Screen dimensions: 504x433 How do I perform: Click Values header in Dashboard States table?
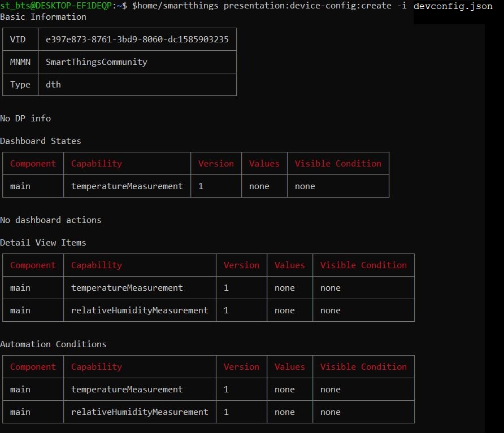(264, 164)
